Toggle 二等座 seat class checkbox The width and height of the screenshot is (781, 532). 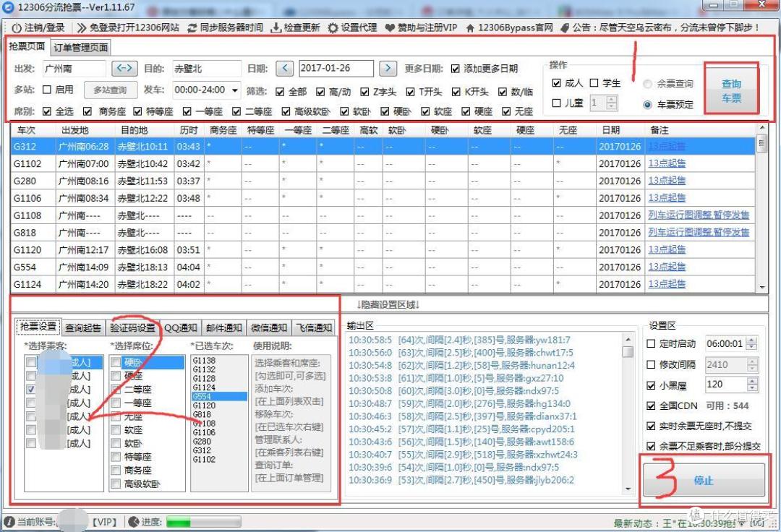coord(236,111)
